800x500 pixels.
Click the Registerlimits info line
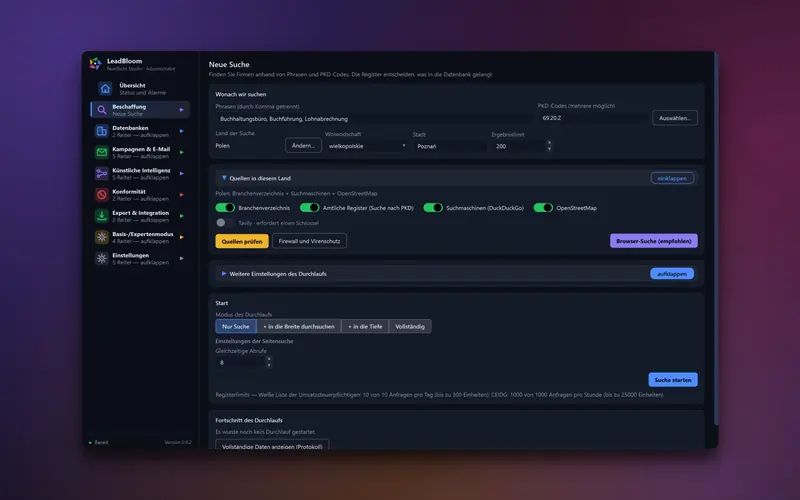[x=439, y=394]
